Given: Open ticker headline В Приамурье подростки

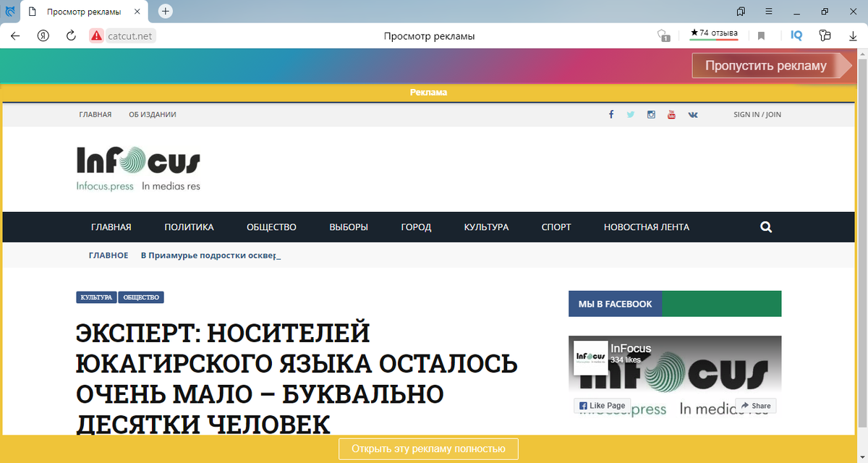Looking at the screenshot, I should pyautogui.click(x=210, y=255).
